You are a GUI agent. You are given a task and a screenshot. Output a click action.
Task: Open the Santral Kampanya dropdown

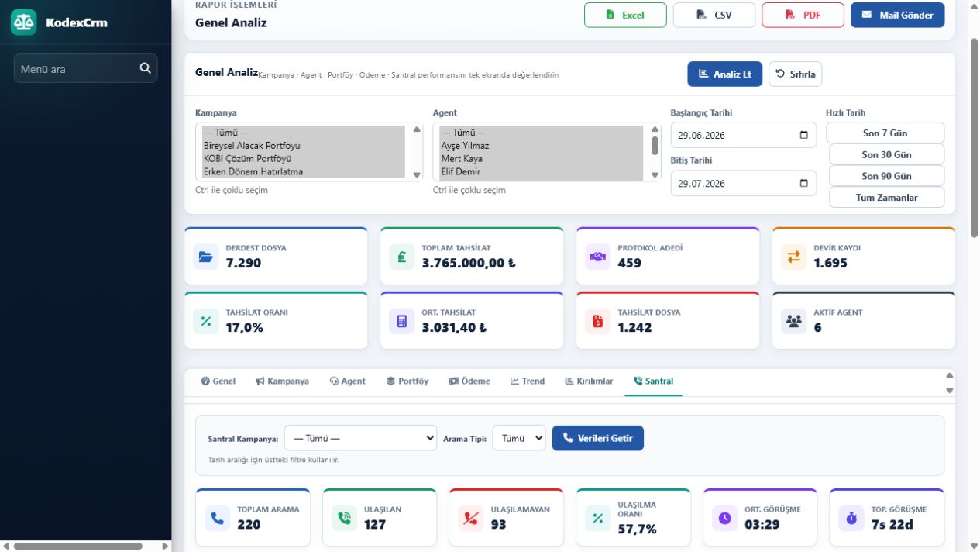point(360,438)
